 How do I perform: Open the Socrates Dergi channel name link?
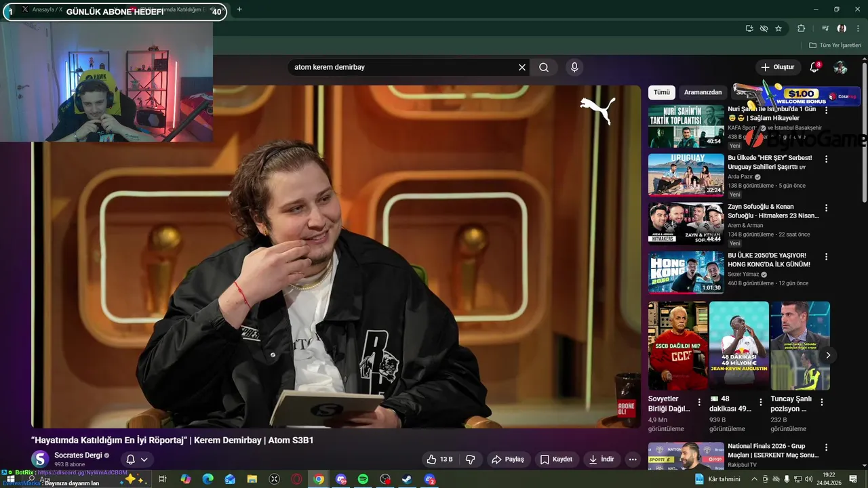[78, 455]
